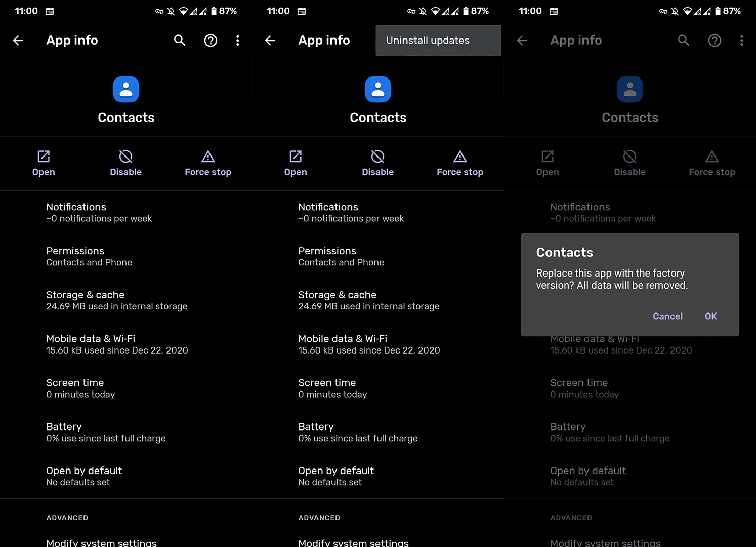Open Notifications in middle screen

click(x=378, y=213)
